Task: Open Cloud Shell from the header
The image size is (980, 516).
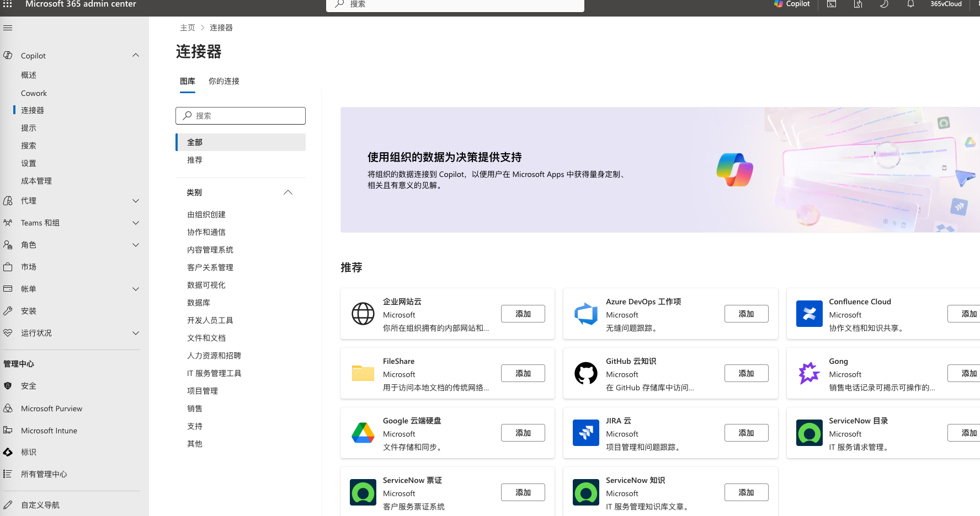Action: click(832, 4)
